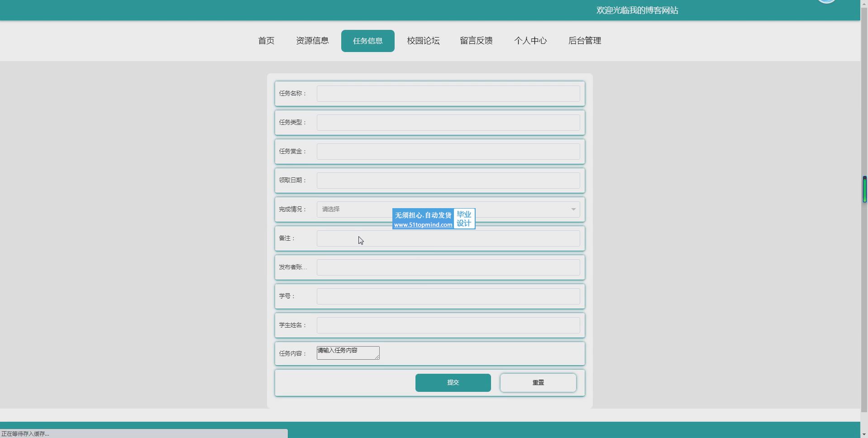Click the 学生姓名 name field
Viewport: 868px width, 438px height.
448,325
